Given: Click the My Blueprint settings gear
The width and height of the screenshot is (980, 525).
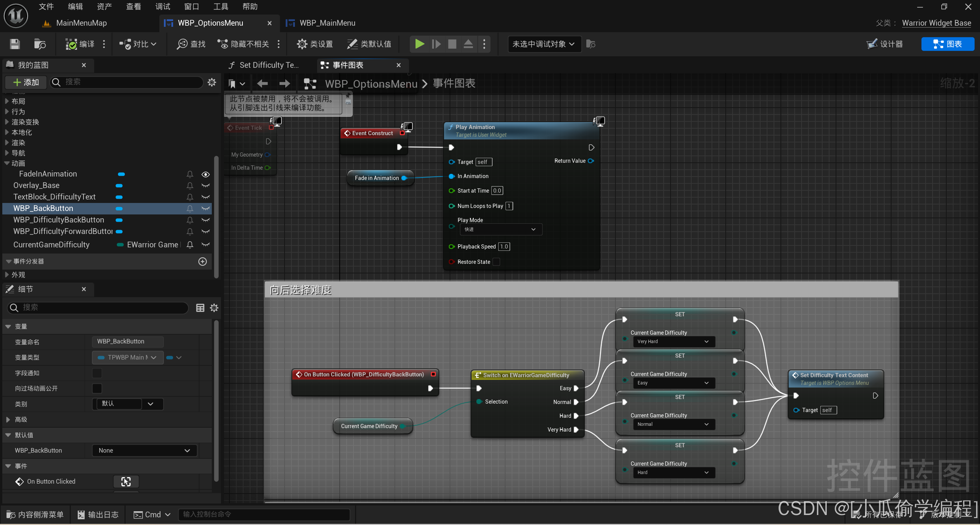Looking at the screenshot, I should (x=212, y=82).
